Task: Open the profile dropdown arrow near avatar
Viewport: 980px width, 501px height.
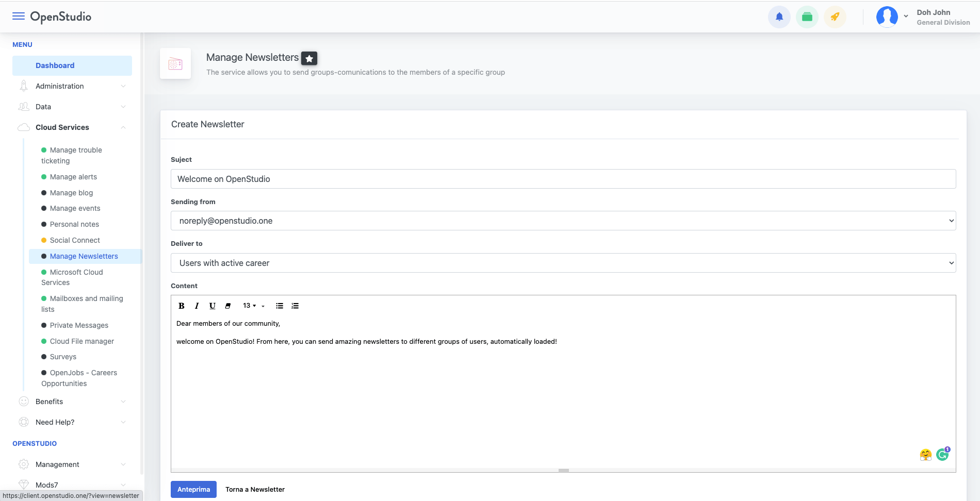Action: 906,16
